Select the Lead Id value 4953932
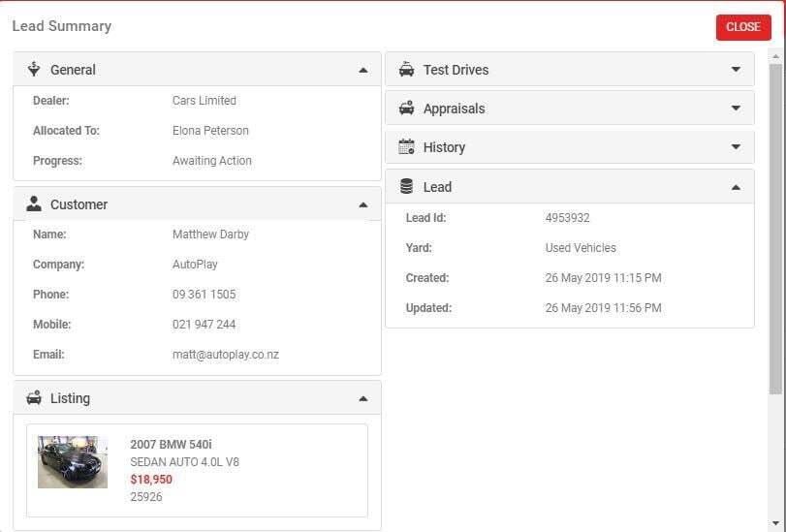786x532 pixels. 567,218
